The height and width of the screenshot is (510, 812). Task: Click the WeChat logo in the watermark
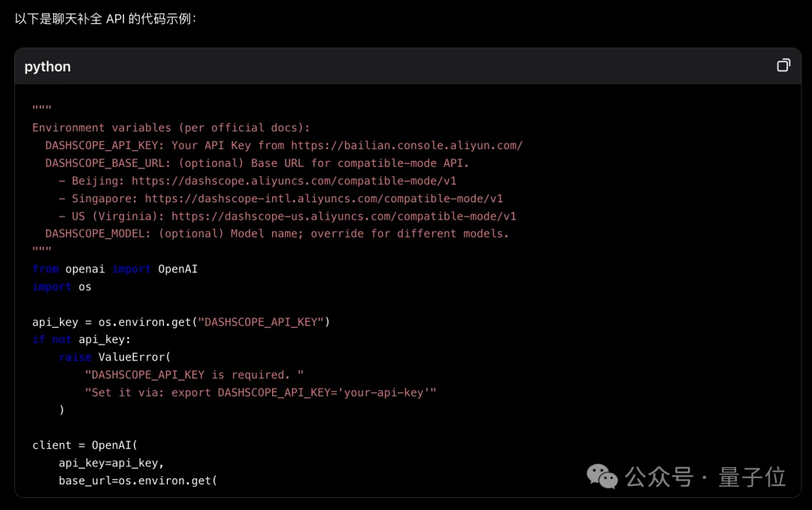tap(602, 476)
